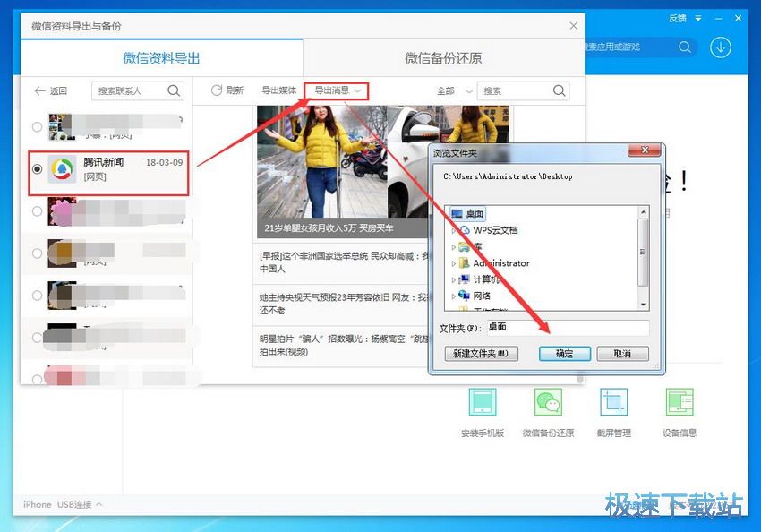
Task: Switch to 微信资料导出 tab
Action: click(162, 58)
